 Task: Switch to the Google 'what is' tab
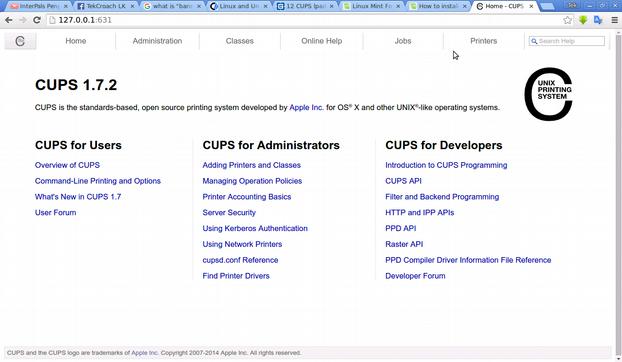172,6
